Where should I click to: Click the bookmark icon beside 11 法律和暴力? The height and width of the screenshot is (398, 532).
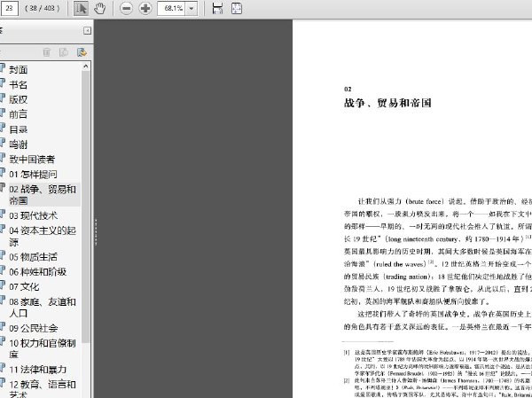coord(3,368)
